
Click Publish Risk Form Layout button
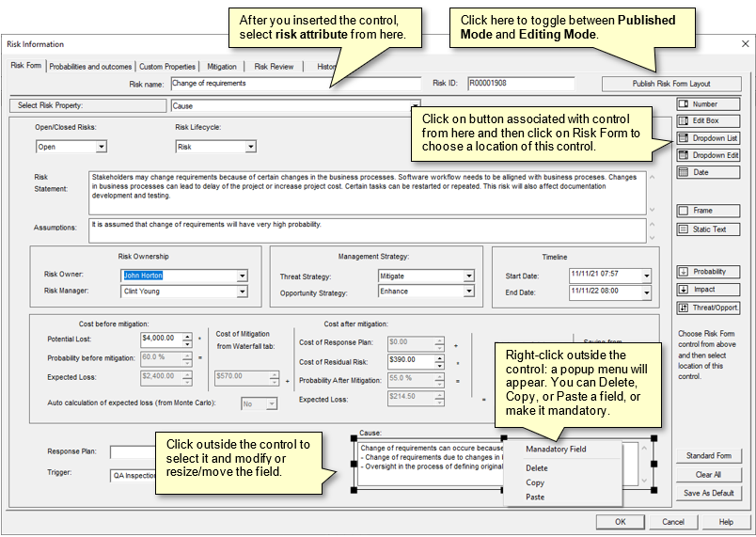point(671,84)
